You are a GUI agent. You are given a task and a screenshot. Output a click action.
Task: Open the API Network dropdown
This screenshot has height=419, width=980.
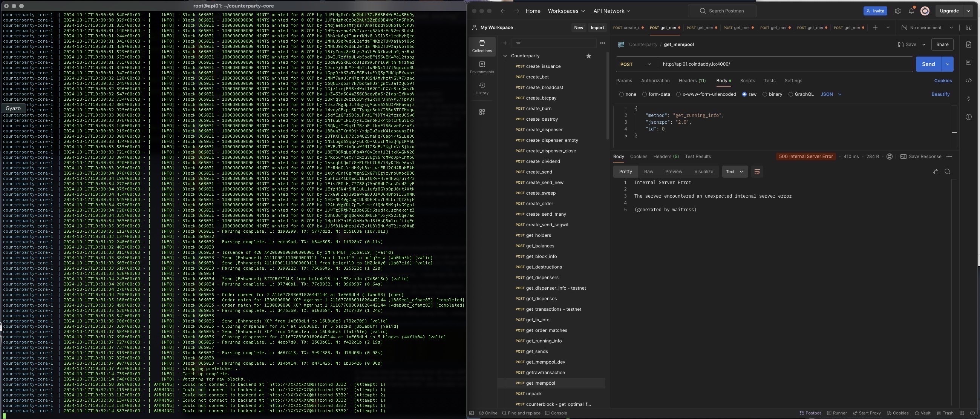coord(611,11)
